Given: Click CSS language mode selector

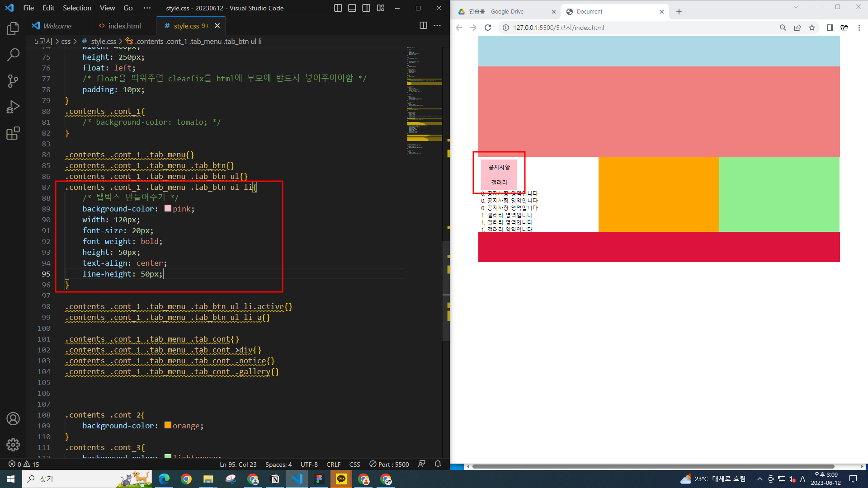Looking at the screenshot, I should click(354, 464).
